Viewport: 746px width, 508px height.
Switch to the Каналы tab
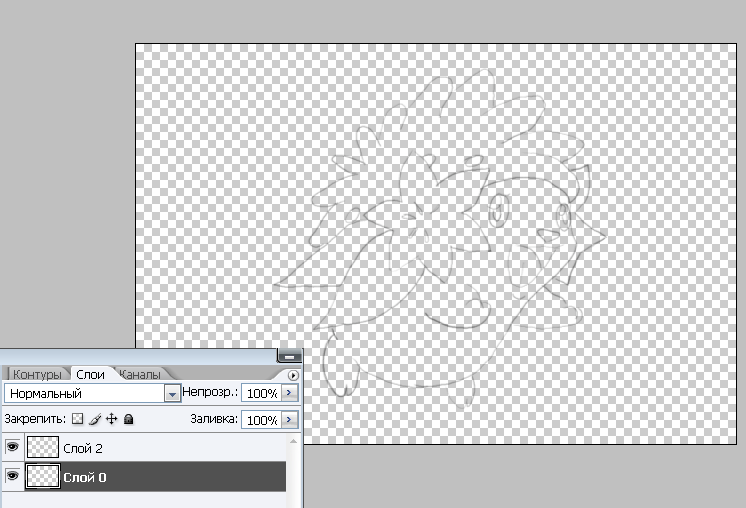139,374
